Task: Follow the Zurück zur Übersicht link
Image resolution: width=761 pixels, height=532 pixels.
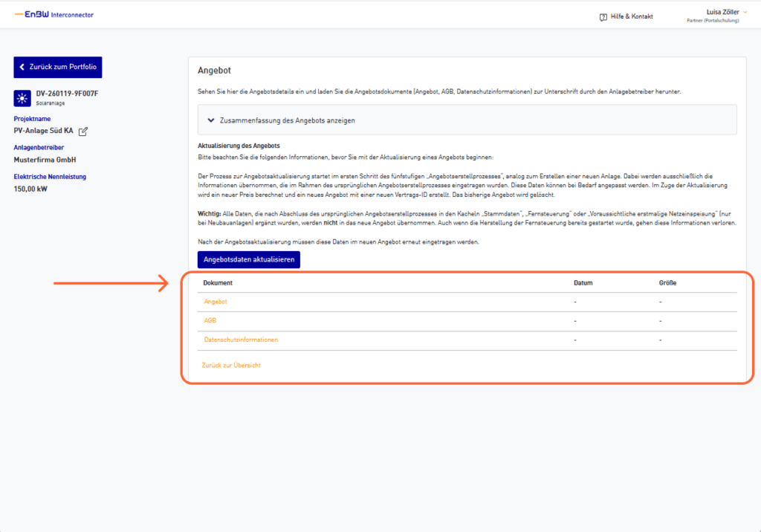Action: [x=231, y=366]
